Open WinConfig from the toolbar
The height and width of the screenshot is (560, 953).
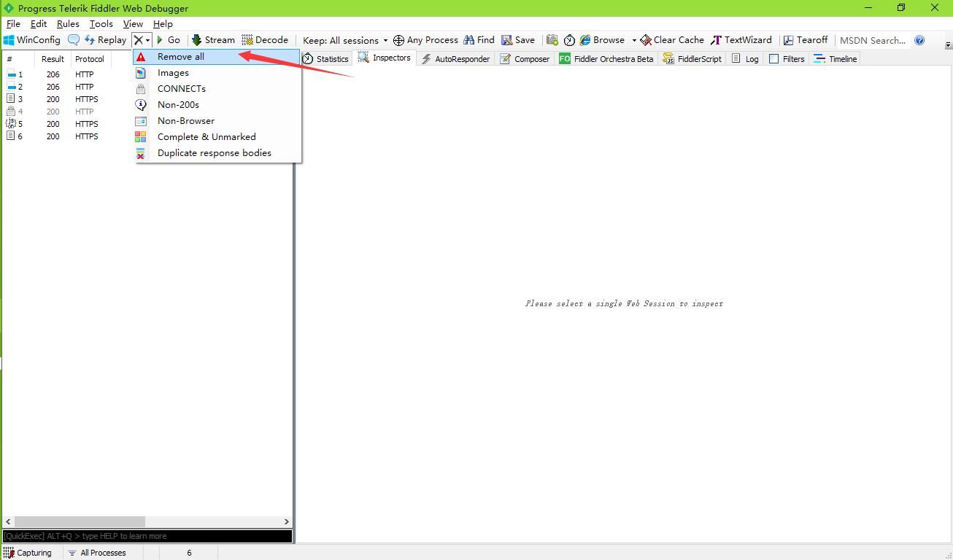(x=32, y=40)
